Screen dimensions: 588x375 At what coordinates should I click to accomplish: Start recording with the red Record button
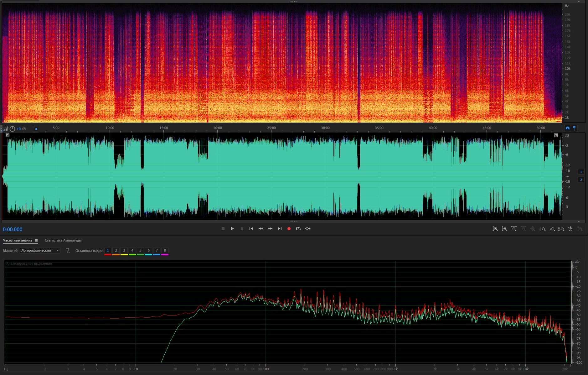[x=289, y=229]
